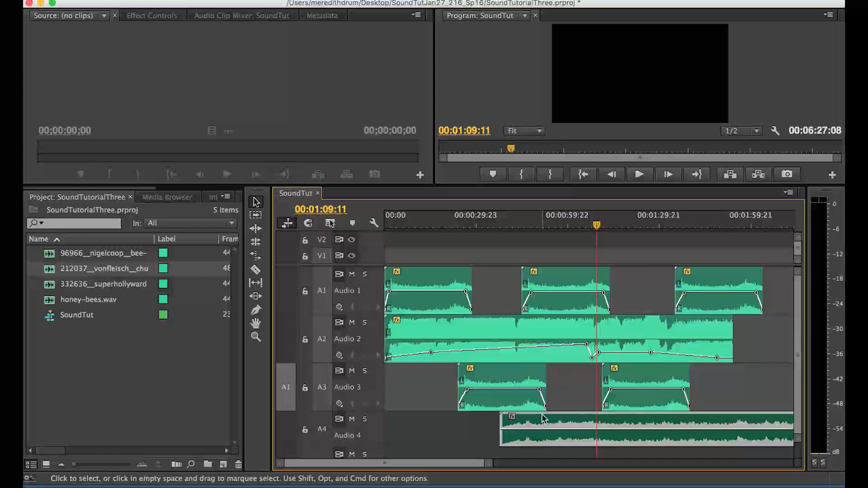Open timeline display settings wrench

pos(374,223)
